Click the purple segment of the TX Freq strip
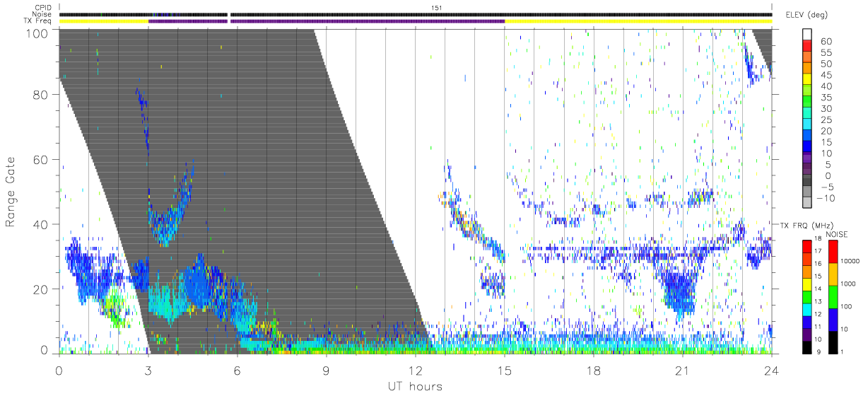The image size is (868, 401). 327,21
